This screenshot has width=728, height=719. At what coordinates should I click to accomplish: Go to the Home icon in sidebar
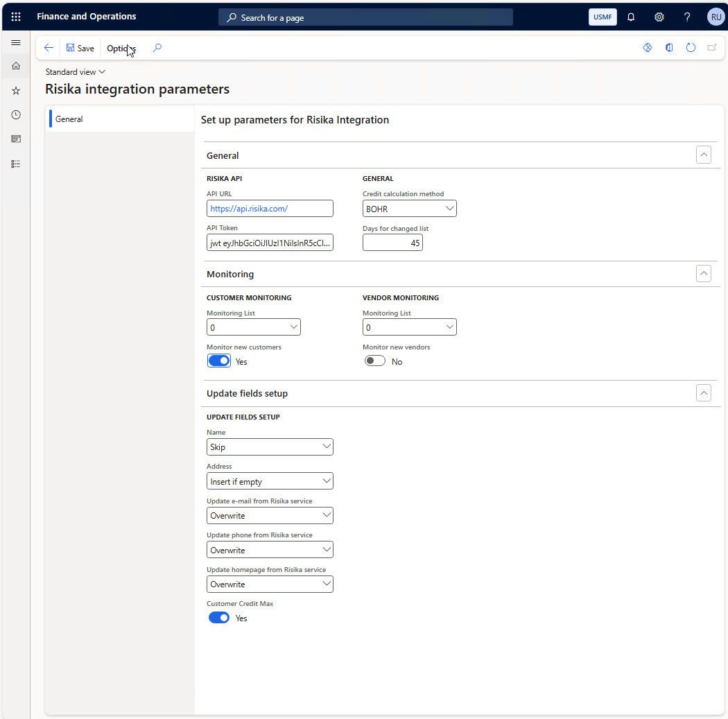[x=16, y=66]
